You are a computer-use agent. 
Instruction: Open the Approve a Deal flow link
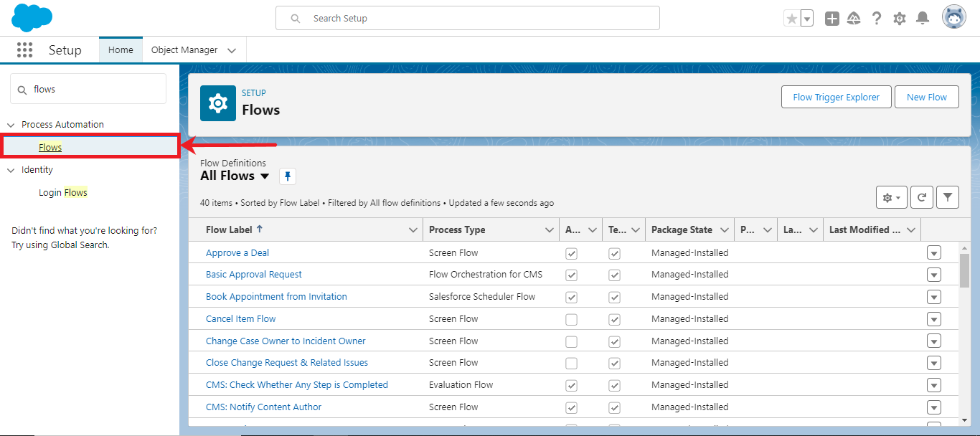pos(237,252)
